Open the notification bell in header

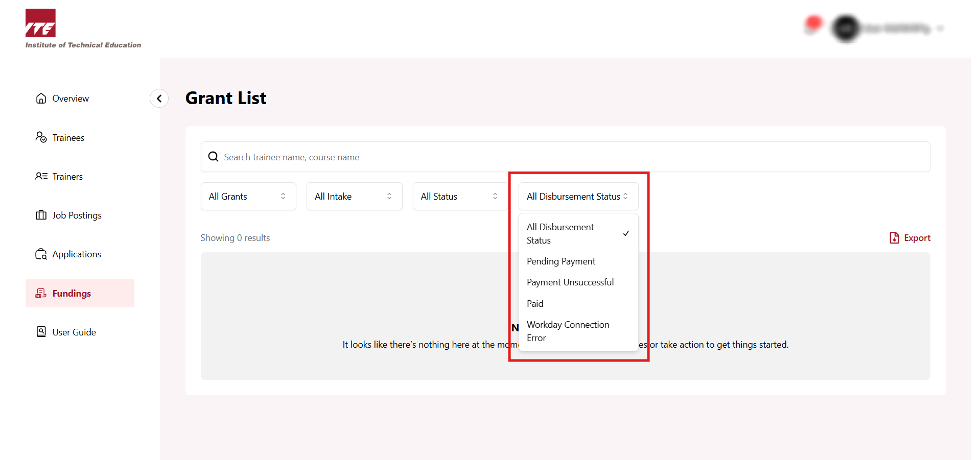[x=812, y=25]
